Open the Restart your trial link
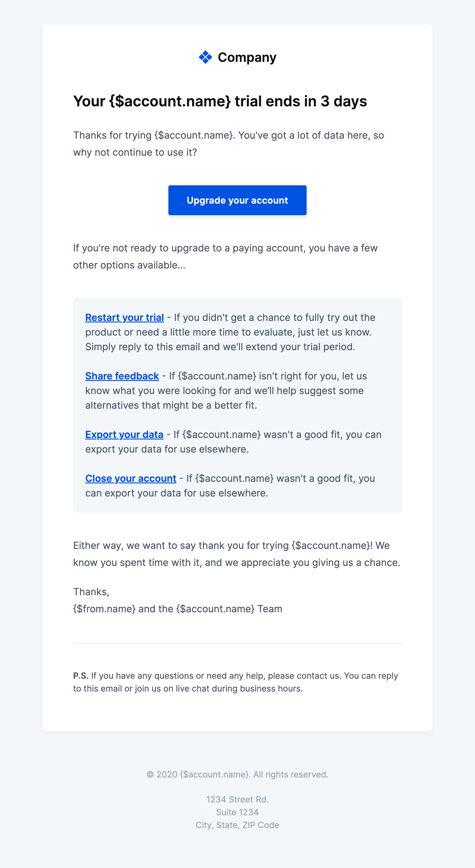This screenshot has height=868, width=475. pyautogui.click(x=124, y=317)
